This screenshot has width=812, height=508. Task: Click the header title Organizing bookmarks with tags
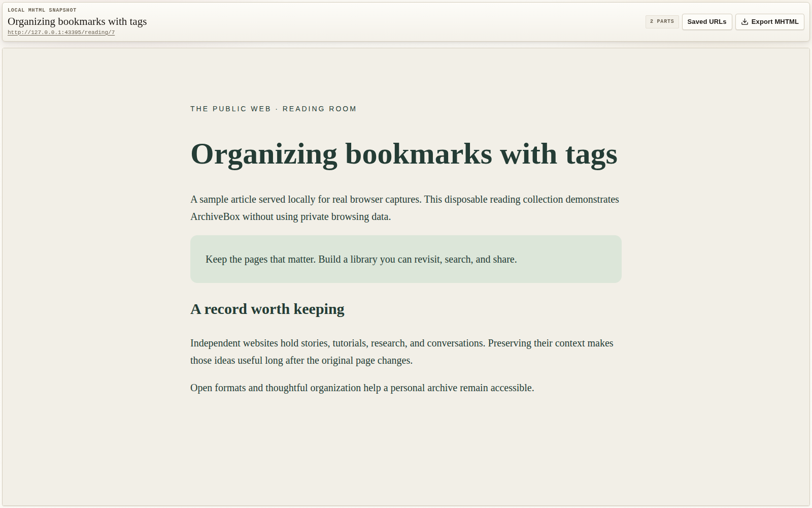click(x=77, y=21)
